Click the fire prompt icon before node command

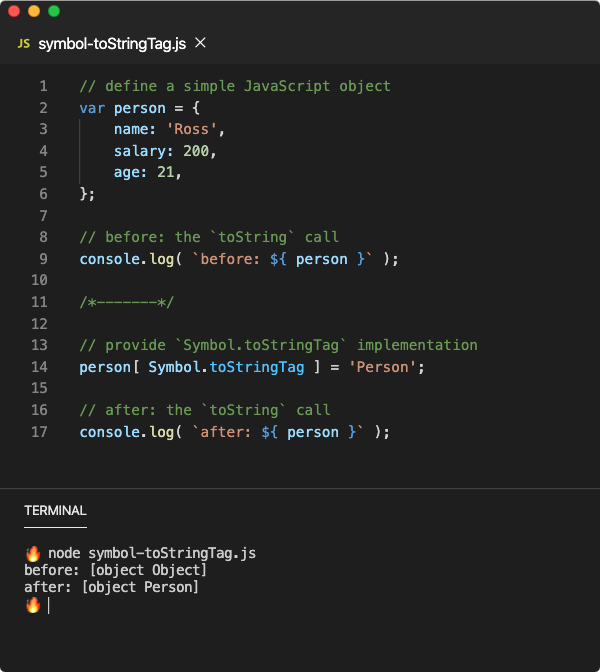coord(33,553)
